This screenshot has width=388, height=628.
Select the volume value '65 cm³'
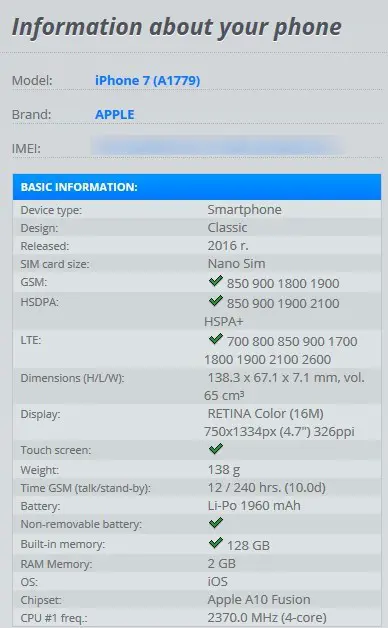click(x=224, y=396)
